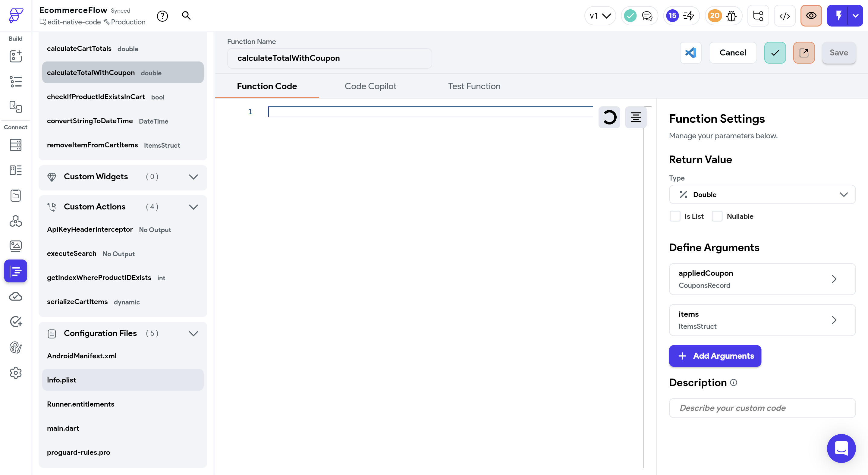Open the Info.plist configuration file

(123, 380)
